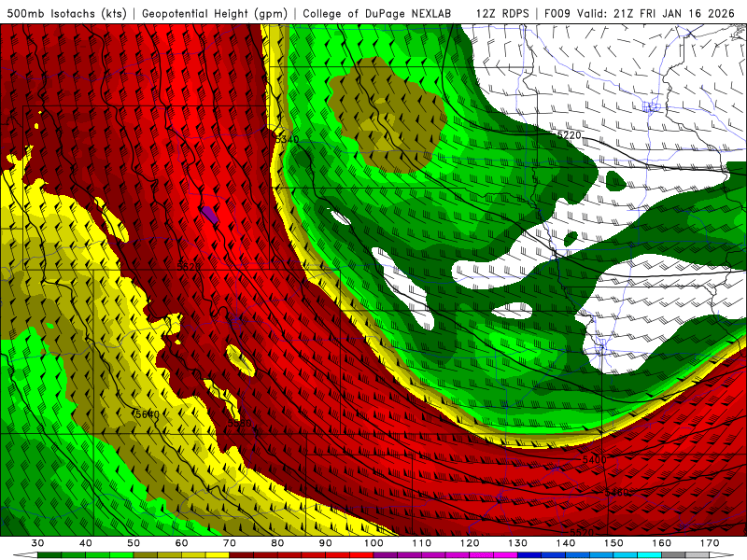
Task: Click the "500mb Isotachs (kts)" title text
Action: click(x=66, y=13)
